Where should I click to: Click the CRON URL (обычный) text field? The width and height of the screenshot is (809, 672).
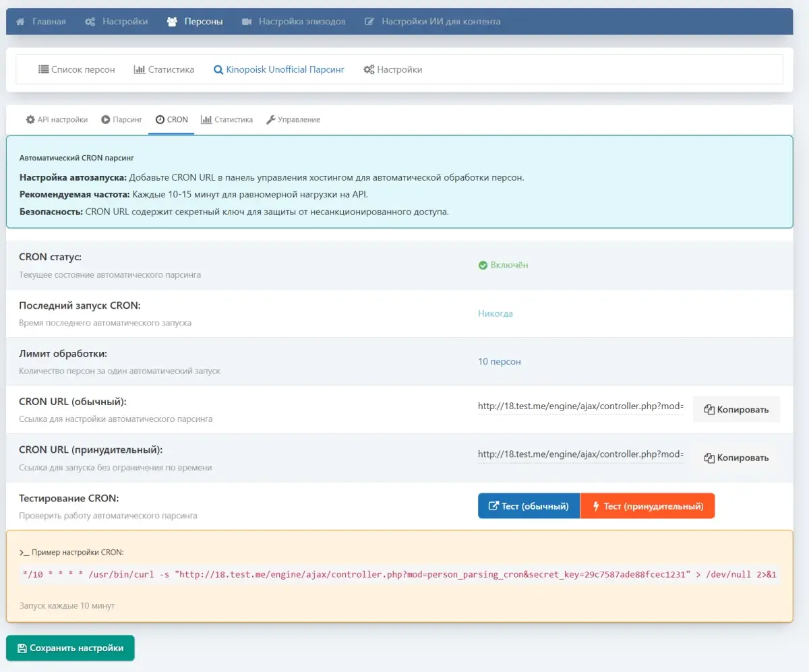tap(580, 406)
